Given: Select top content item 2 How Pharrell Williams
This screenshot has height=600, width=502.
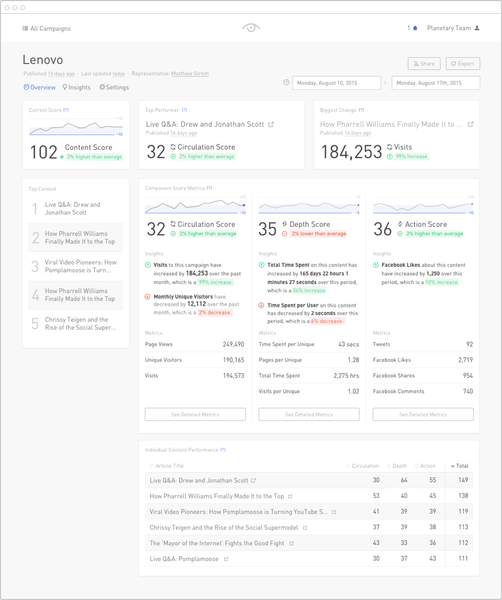Looking at the screenshot, I should point(75,238).
